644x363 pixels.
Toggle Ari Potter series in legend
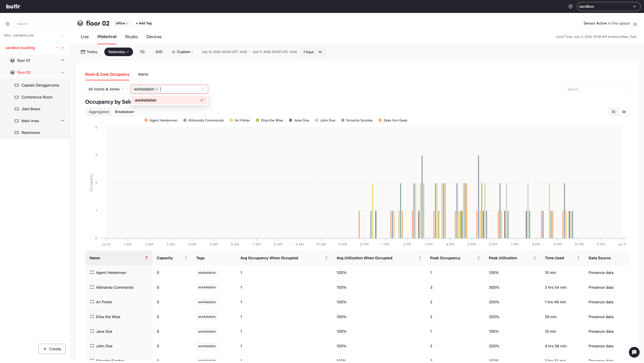240,120
